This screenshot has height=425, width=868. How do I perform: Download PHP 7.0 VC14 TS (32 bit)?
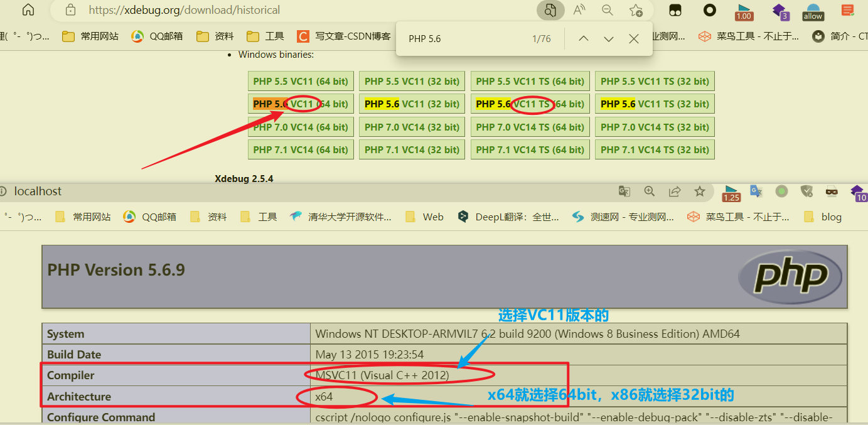click(x=655, y=127)
